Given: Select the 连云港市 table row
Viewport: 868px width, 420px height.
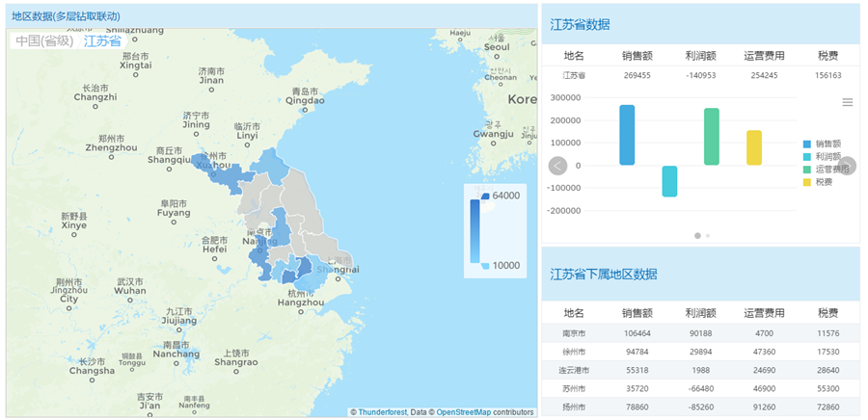Looking at the screenshot, I should point(701,370).
